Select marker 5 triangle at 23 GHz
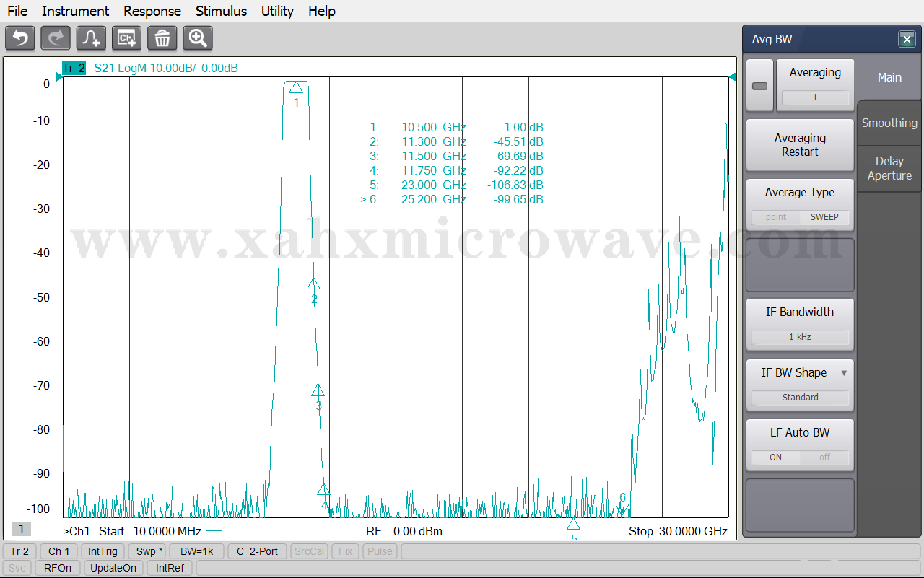 click(x=573, y=524)
